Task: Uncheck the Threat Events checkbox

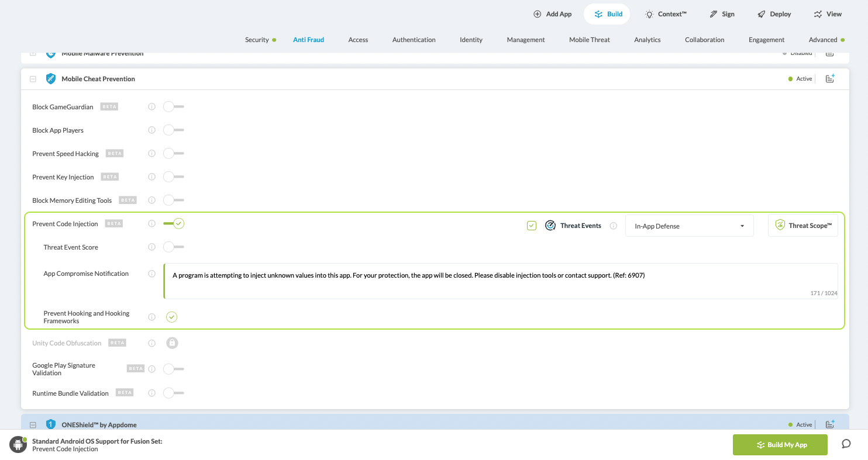Action: point(532,226)
